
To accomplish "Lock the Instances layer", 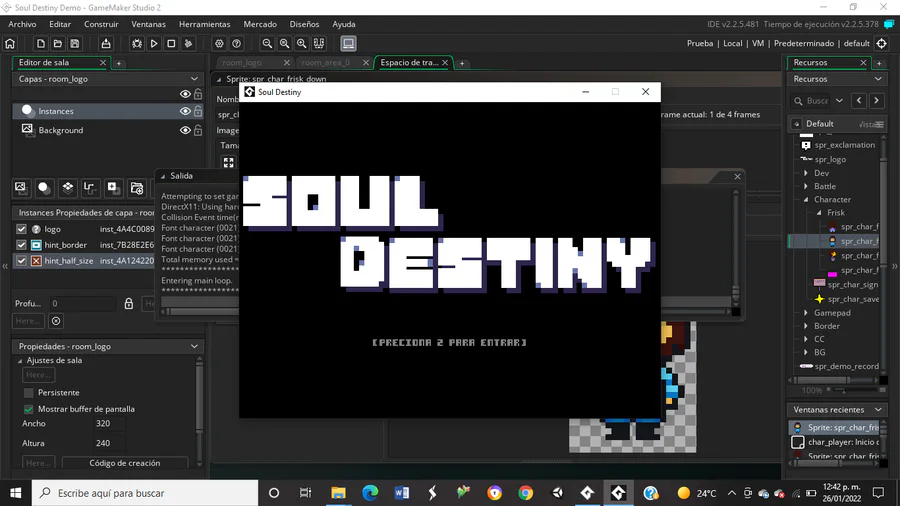I will [x=198, y=111].
